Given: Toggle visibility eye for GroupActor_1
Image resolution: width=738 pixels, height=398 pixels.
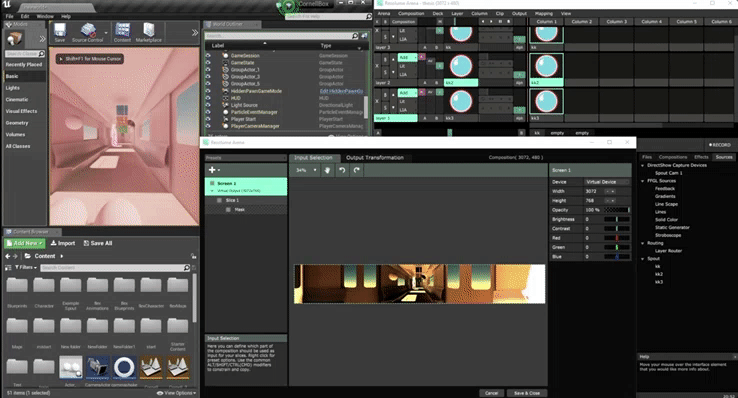Looking at the screenshot, I should [208, 70].
